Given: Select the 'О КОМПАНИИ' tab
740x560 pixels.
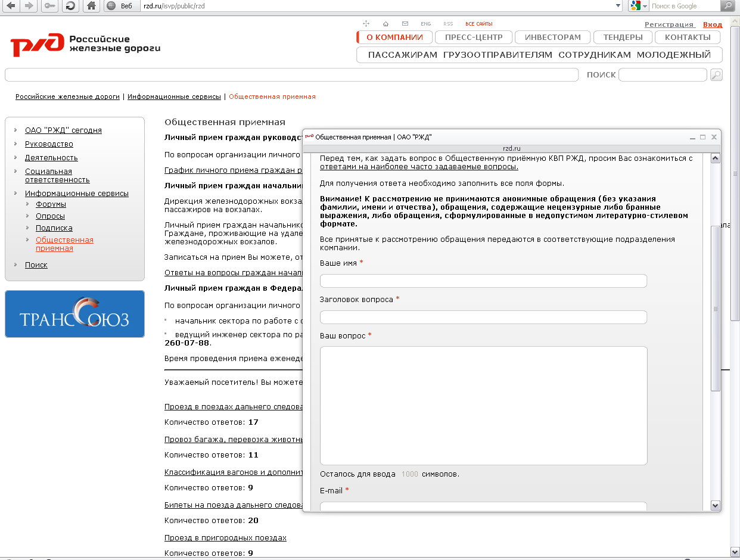Looking at the screenshot, I should (394, 37).
